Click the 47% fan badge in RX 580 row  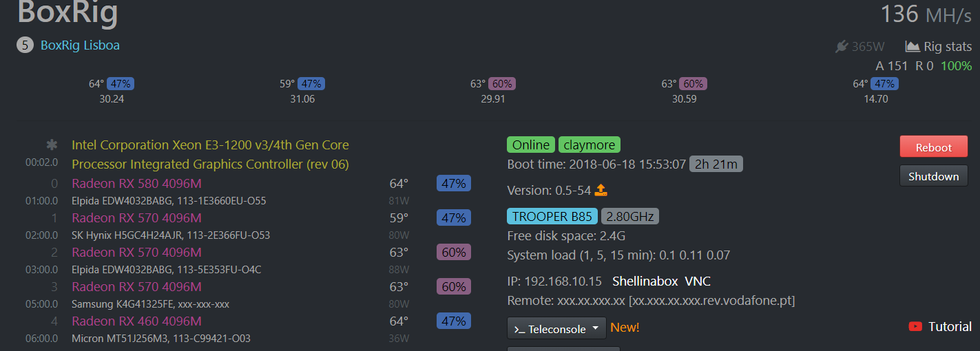[454, 184]
